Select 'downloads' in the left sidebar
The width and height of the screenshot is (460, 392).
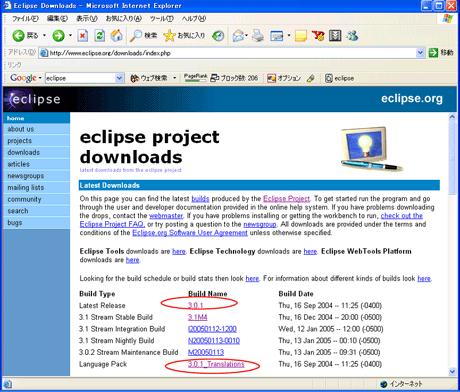37,152
